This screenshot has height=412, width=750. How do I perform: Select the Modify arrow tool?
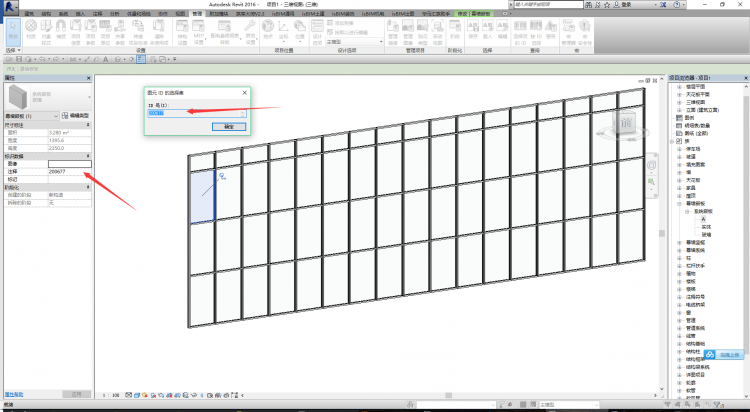(13, 32)
